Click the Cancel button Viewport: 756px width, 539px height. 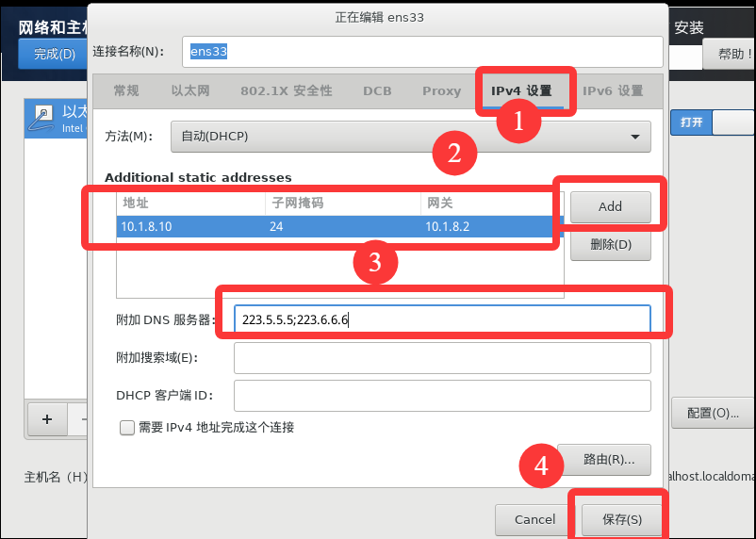pyautogui.click(x=534, y=520)
